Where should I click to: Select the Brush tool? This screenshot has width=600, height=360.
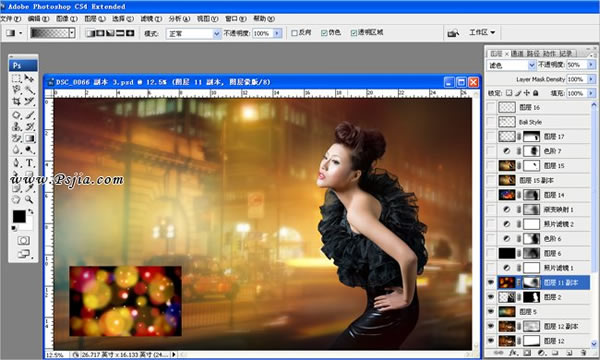[x=29, y=114]
